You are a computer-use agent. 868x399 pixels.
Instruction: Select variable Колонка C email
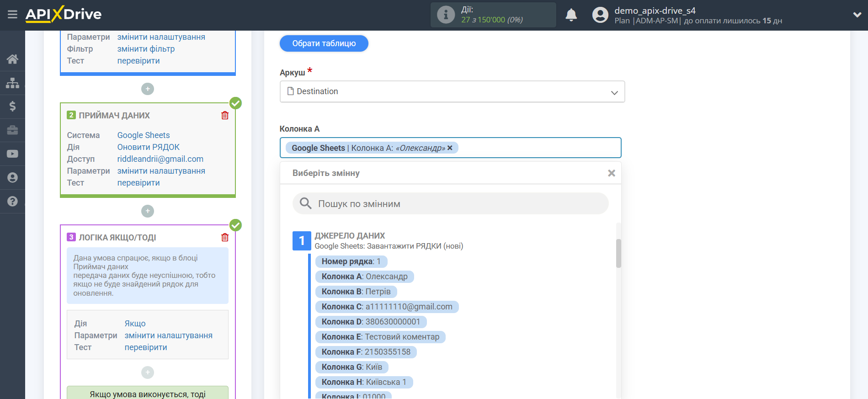point(387,307)
